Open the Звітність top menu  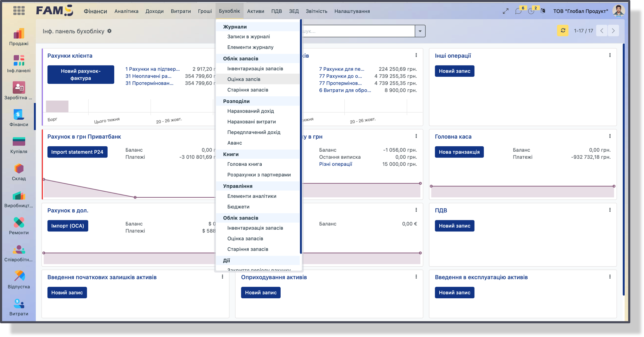316,11
